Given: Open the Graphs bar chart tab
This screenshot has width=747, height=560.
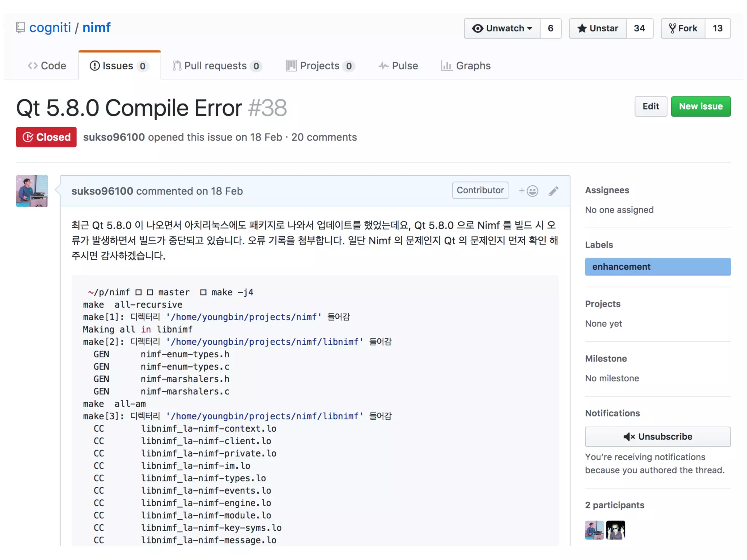Looking at the screenshot, I should click(466, 66).
